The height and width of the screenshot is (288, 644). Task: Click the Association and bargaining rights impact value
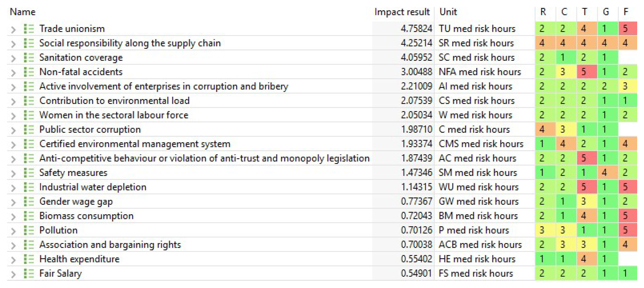click(x=416, y=245)
